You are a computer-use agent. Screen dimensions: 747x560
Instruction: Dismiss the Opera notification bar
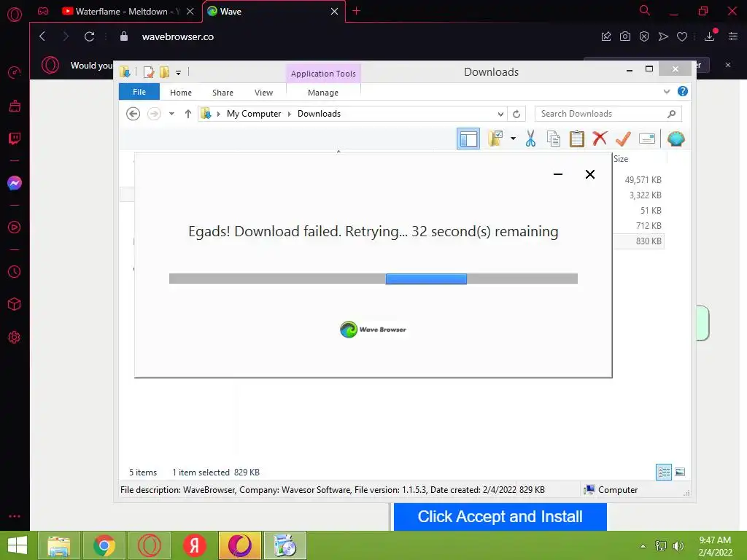click(x=728, y=65)
